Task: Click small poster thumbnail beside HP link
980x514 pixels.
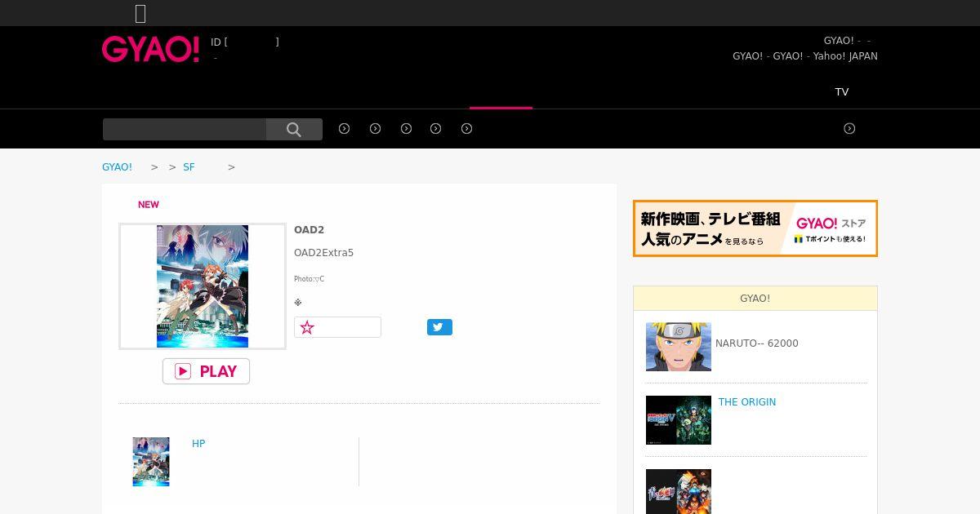Action: (151, 462)
